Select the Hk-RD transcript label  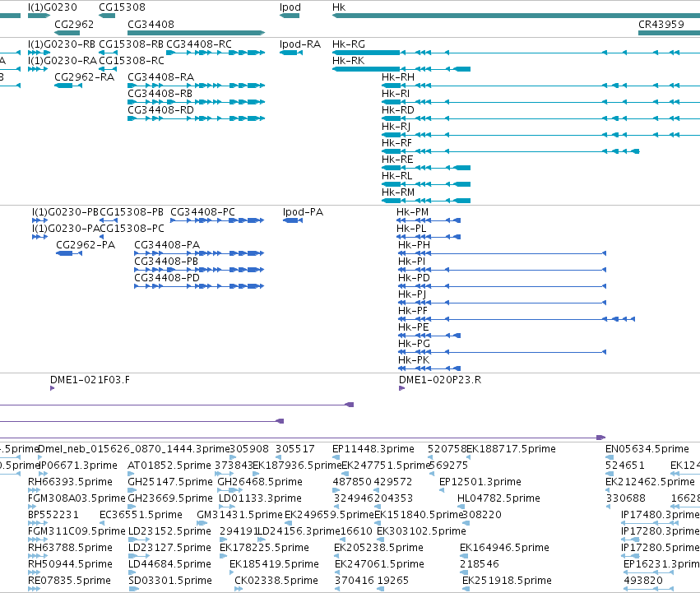coord(398,110)
